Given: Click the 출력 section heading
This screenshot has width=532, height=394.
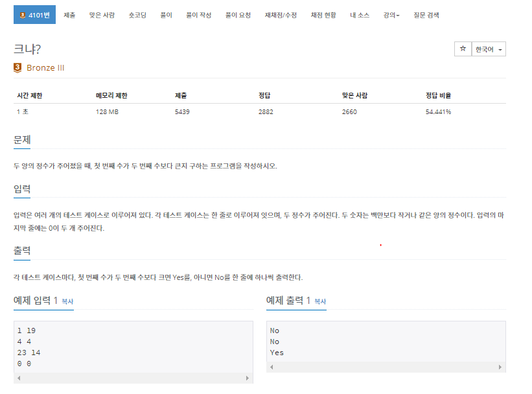Looking at the screenshot, I should [22, 251].
